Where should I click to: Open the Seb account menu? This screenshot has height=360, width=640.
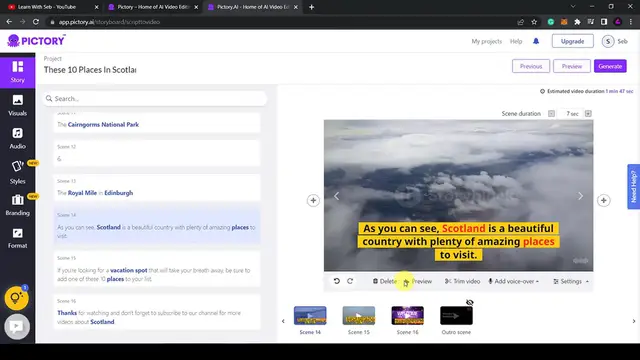point(615,41)
